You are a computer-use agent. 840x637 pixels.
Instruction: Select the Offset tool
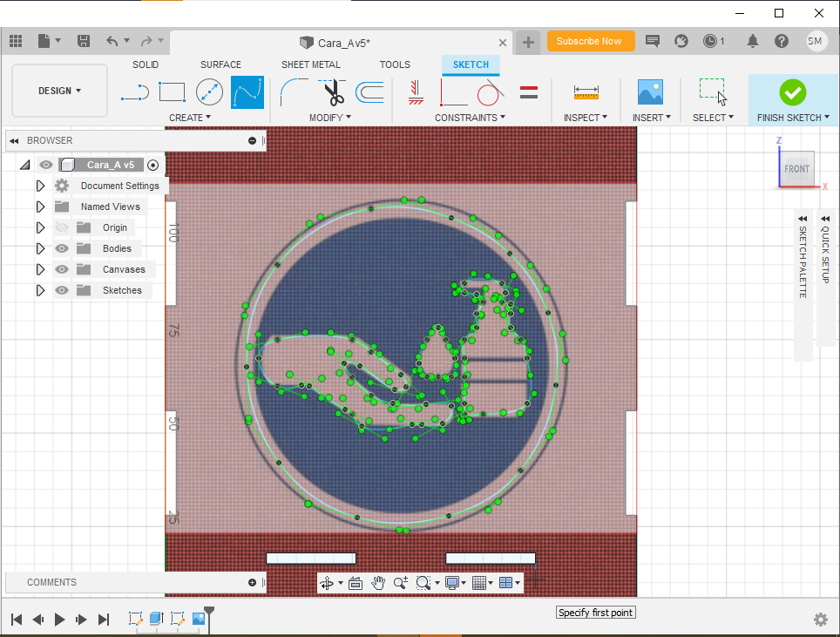coord(369,92)
